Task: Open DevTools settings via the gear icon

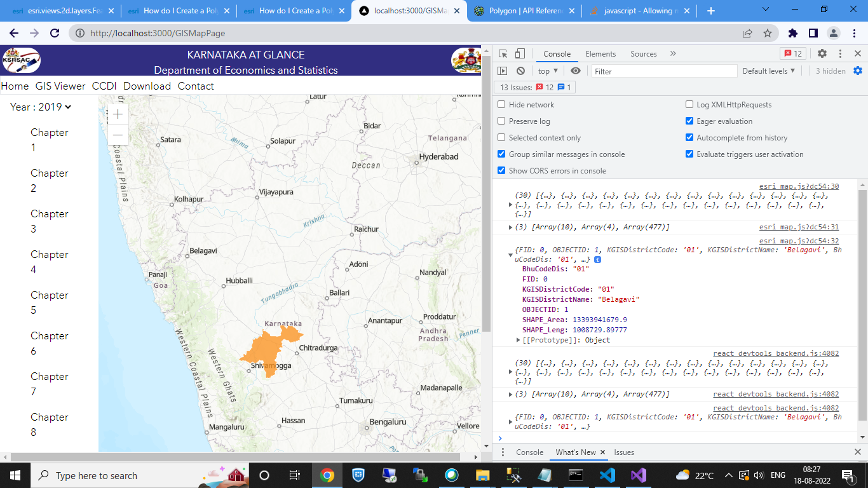Action: (822, 53)
